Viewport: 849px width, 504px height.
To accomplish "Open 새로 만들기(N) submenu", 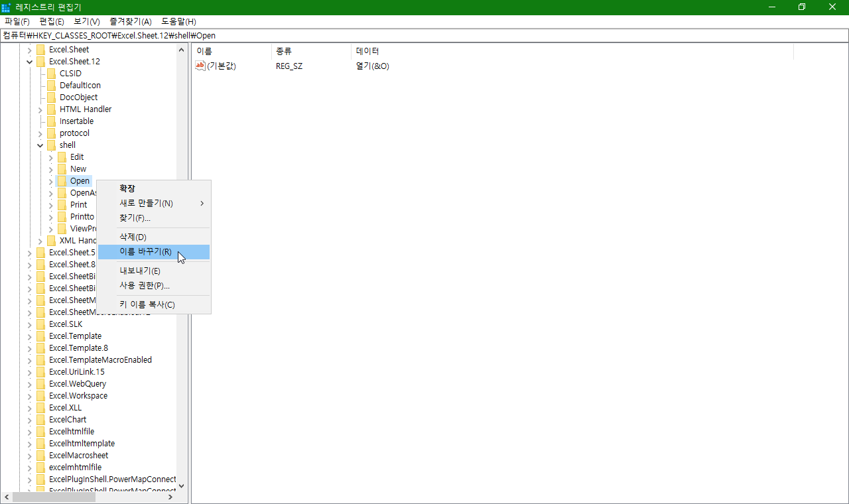I will [154, 203].
